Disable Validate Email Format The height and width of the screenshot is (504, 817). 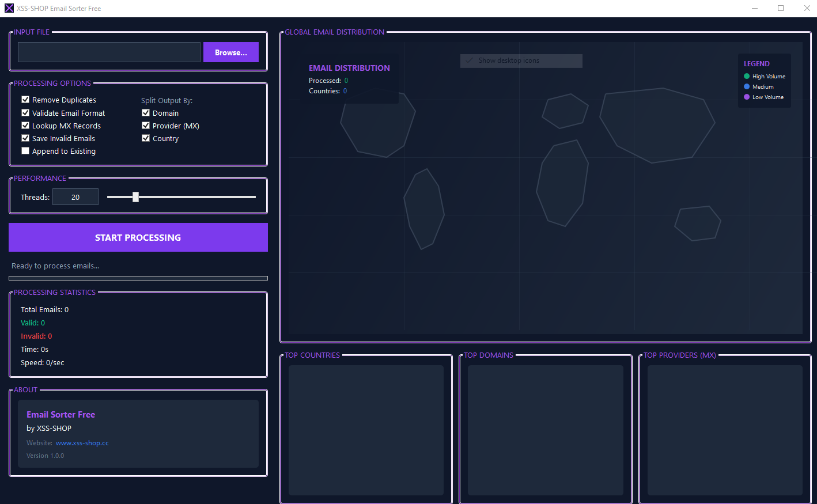point(25,112)
